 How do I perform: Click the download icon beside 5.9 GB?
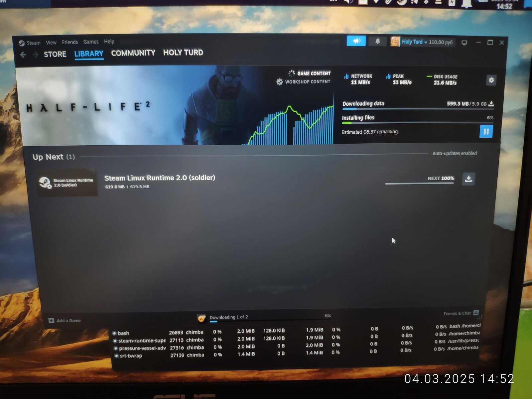[x=491, y=104]
